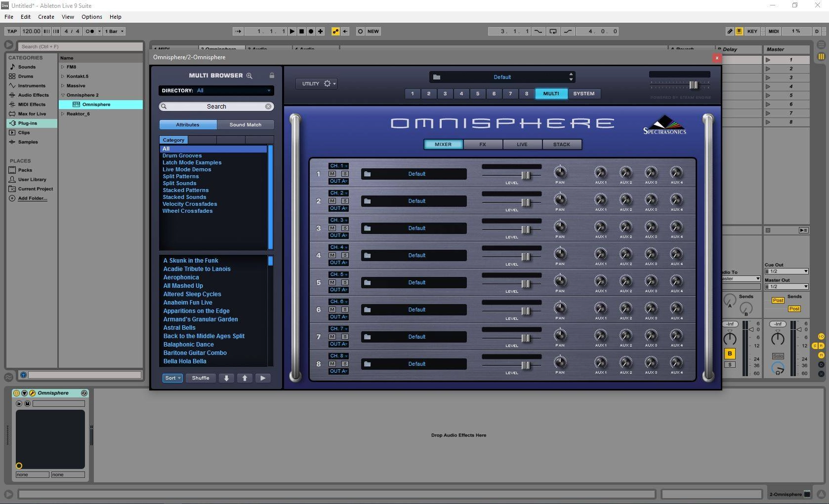Switch to the STACK tab

[562, 145]
